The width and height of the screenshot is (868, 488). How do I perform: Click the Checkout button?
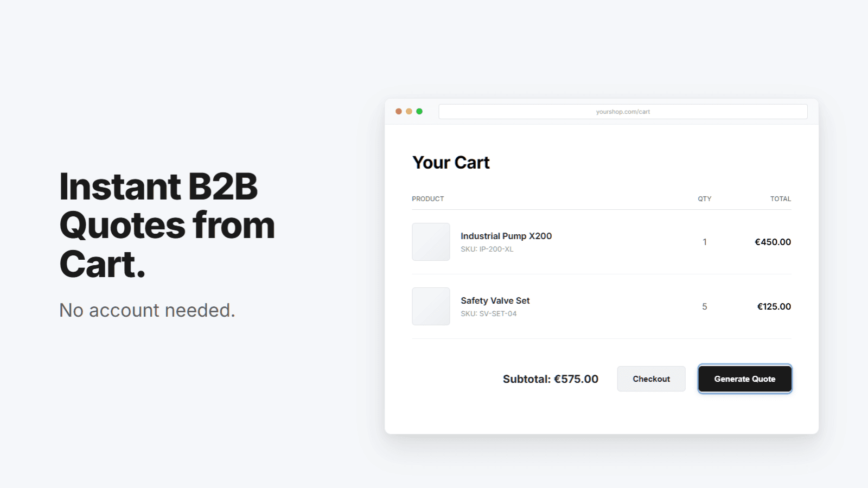coord(651,378)
